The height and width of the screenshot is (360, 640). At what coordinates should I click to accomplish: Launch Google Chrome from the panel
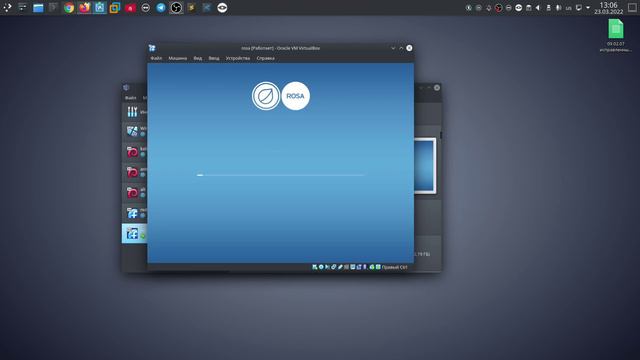(69, 7)
